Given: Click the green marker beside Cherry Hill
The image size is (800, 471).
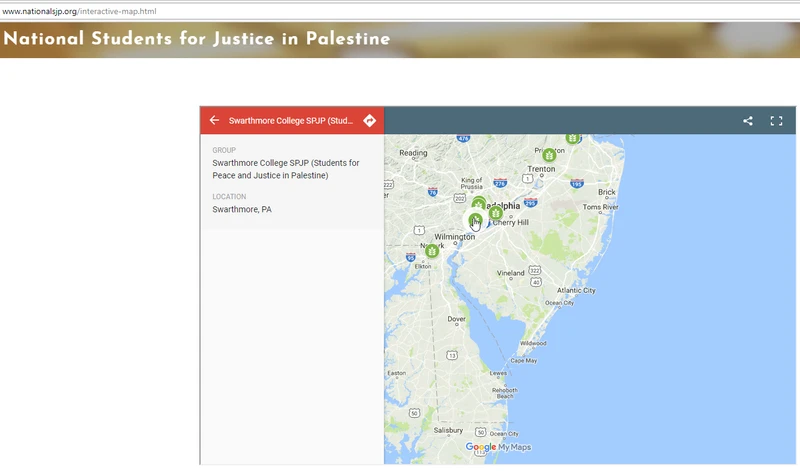Looking at the screenshot, I should (x=495, y=213).
